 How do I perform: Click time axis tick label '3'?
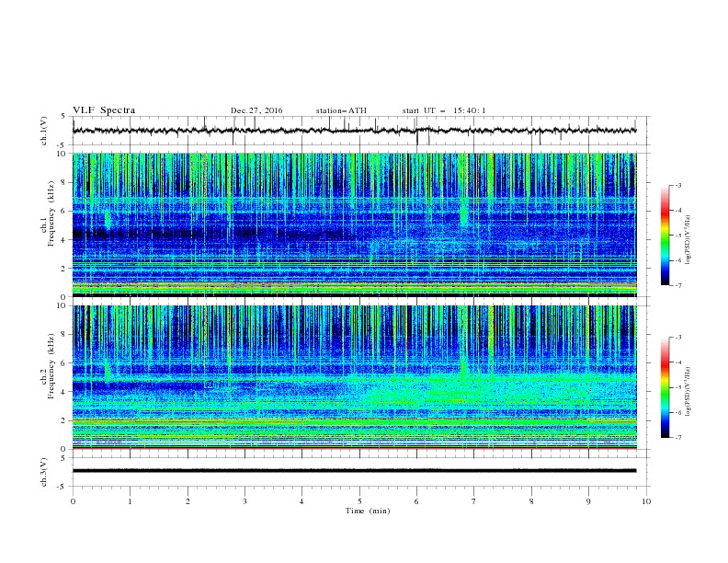pos(245,501)
